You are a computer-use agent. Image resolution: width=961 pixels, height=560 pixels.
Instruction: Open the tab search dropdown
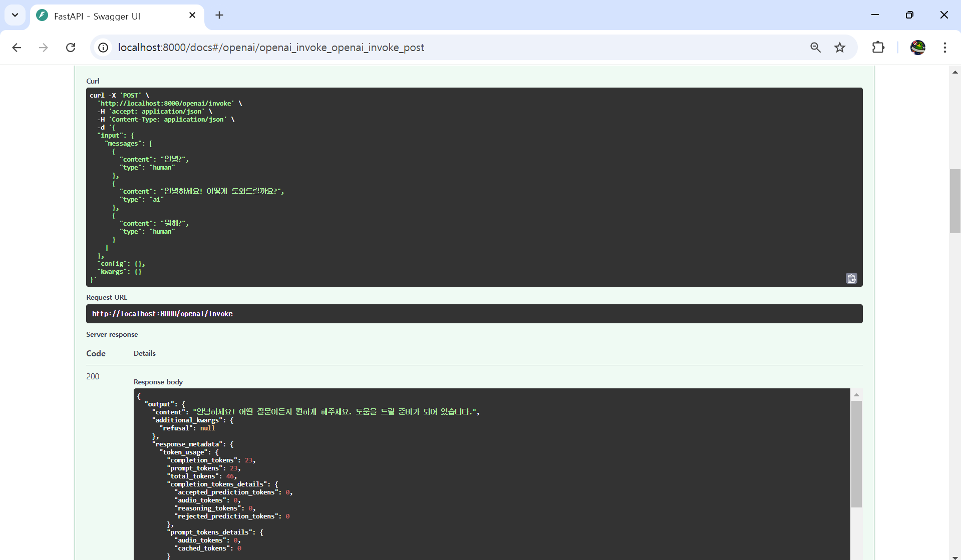coord(15,15)
